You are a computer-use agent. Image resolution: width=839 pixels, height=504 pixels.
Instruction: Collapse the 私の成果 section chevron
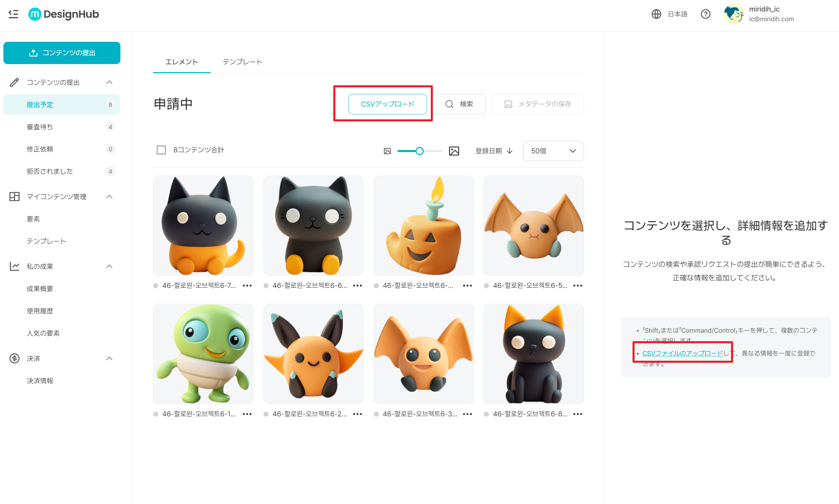(109, 266)
